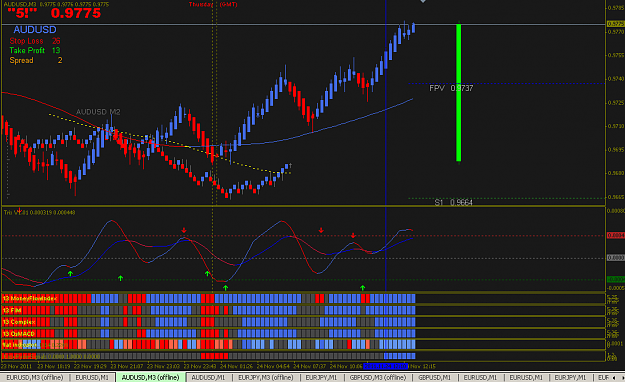Click the Take Profit 13 label
Screen dimensions: 625x382
click(x=35, y=50)
